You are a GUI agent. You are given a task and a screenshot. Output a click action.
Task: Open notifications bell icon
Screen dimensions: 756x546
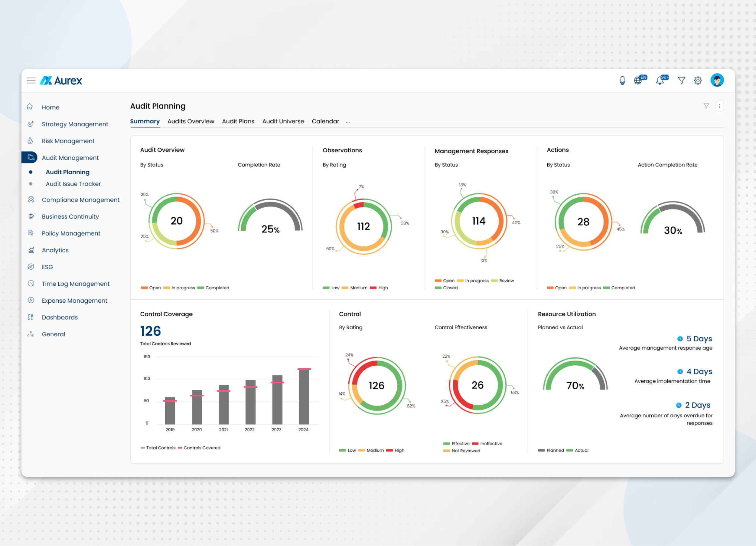660,81
